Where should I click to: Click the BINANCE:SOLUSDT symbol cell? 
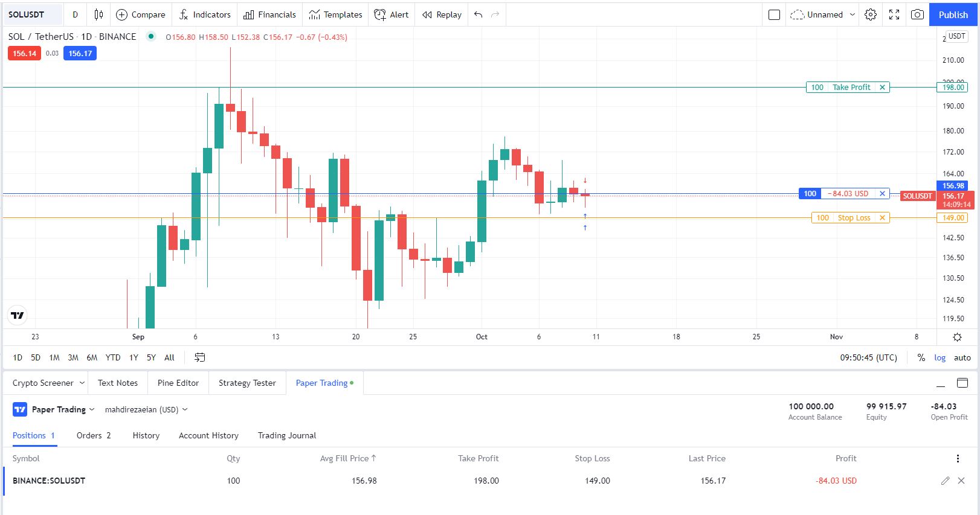pyautogui.click(x=49, y=481)
